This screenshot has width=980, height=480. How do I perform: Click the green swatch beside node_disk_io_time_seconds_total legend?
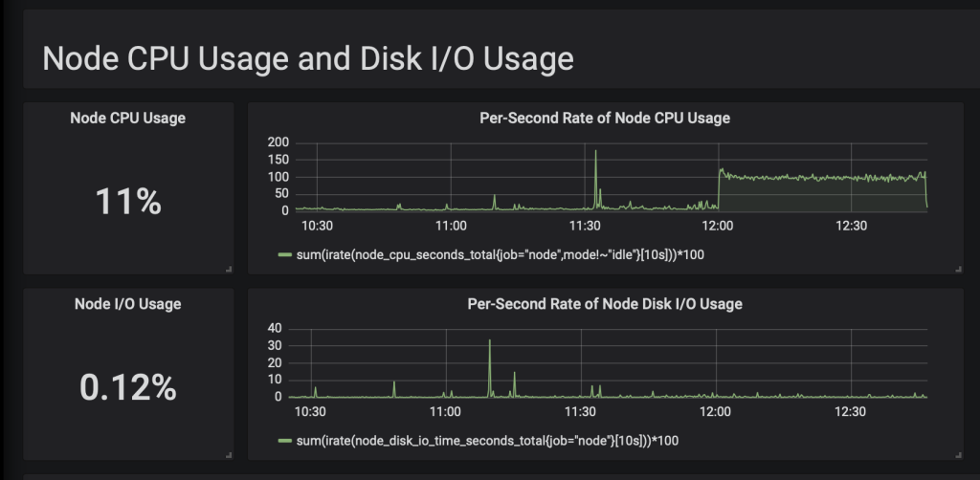(x=284, y=441)
